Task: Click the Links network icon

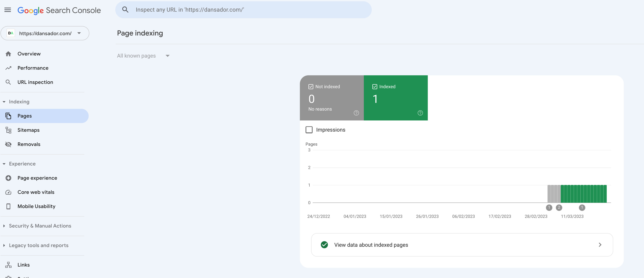Action: [9, 265]
